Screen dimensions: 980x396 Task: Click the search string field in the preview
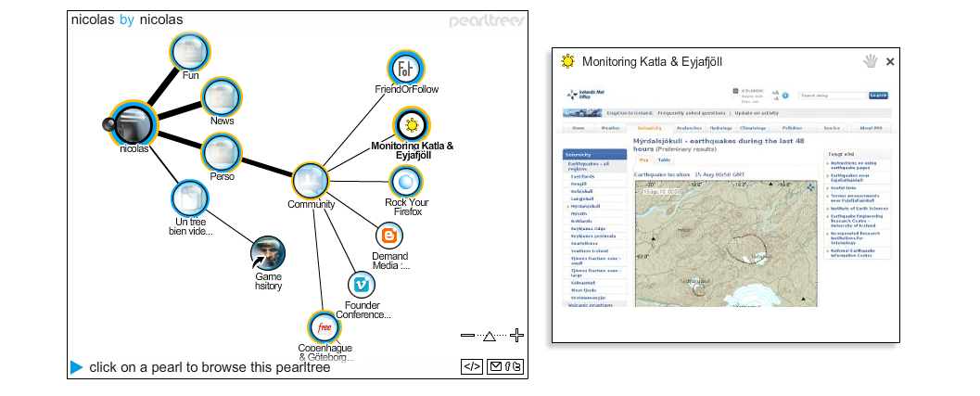(834, 96)
